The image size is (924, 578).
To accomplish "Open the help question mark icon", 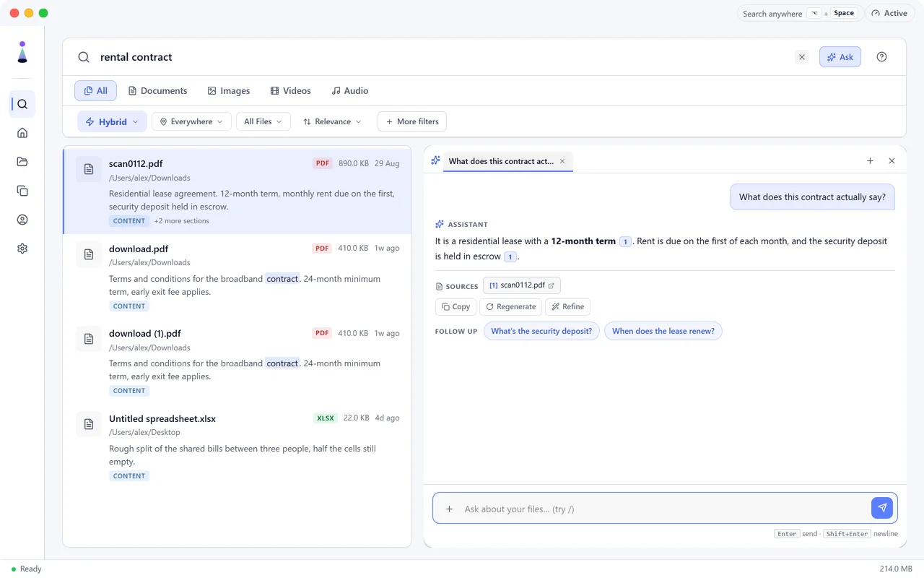I will (x=881, y=57).
